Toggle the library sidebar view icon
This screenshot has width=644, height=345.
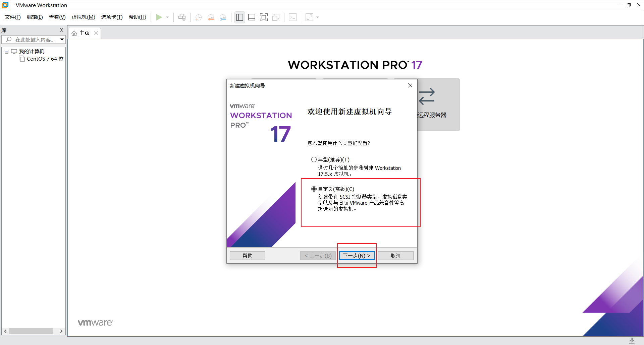coord(239,17)
